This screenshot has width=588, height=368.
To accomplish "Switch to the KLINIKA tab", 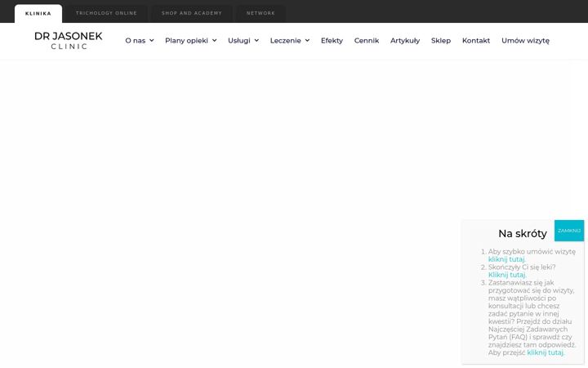I will [x=38, y=14].
